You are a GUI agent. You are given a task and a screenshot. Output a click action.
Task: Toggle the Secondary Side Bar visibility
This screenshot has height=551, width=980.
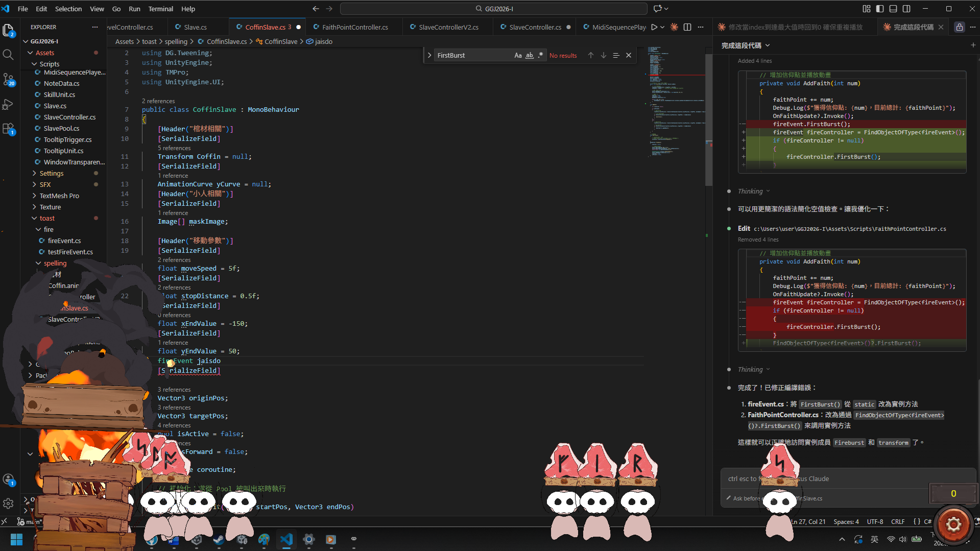pyautogui.click(x=906, y=9)
